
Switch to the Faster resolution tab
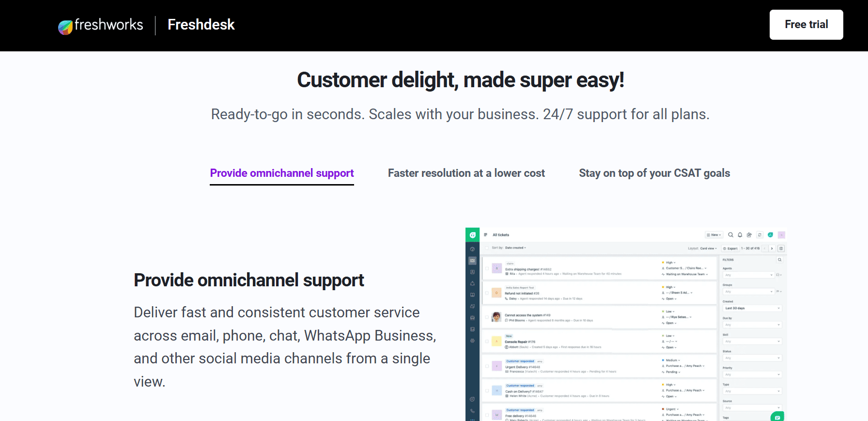tap(466, 173)
